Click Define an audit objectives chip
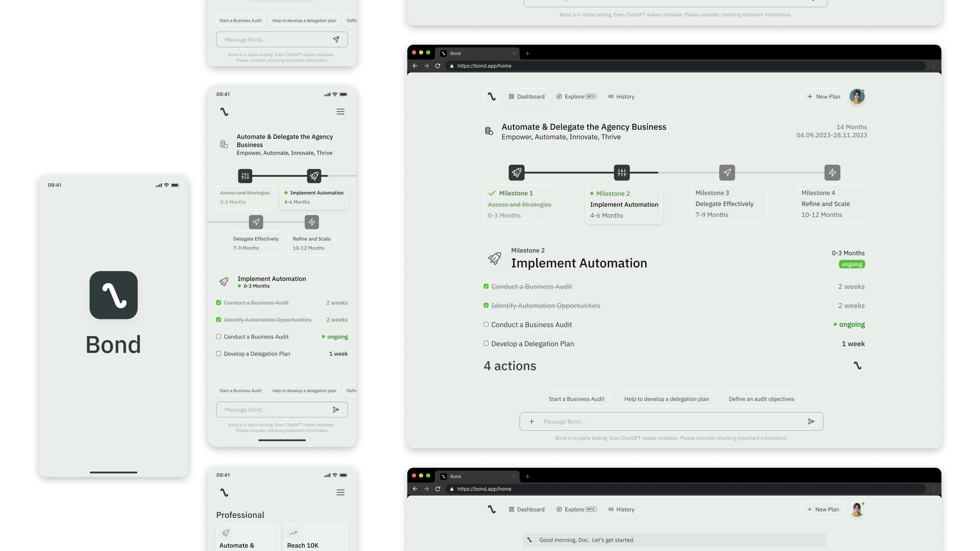This screenshot has height=551, width=980. (x=761, y=399)
